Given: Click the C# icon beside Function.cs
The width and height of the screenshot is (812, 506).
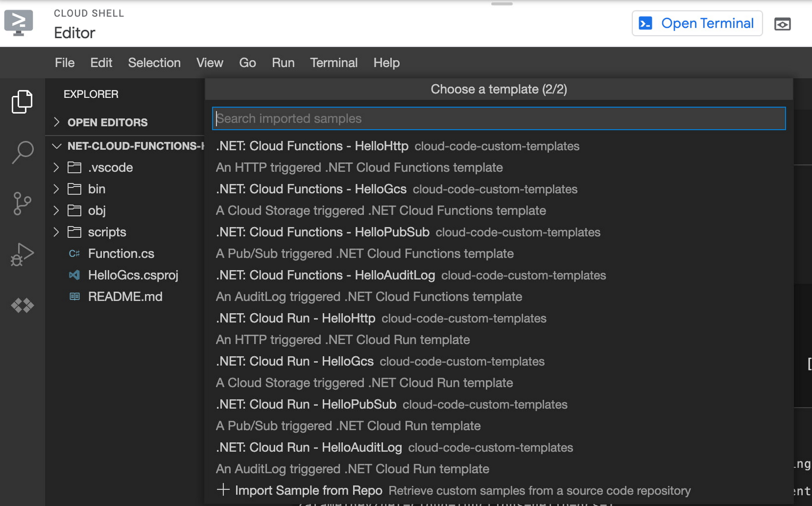Looking at the screenshot, I should tap(74, 253).
